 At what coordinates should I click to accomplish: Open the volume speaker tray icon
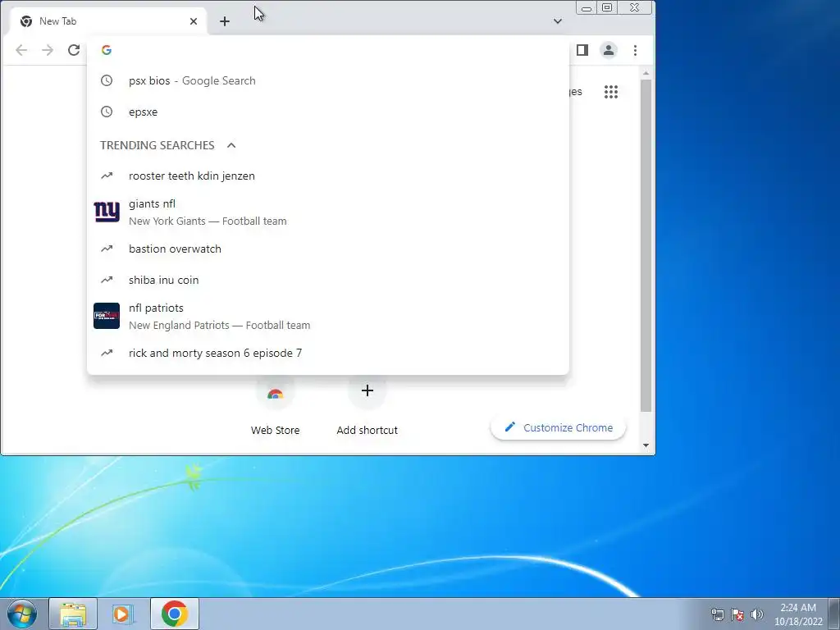tap(757, 614)
